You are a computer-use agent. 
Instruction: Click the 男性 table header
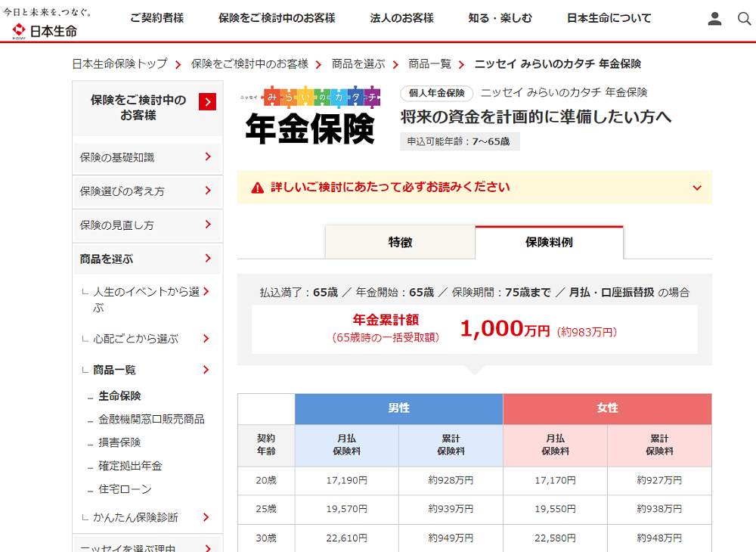pos(399,408)
